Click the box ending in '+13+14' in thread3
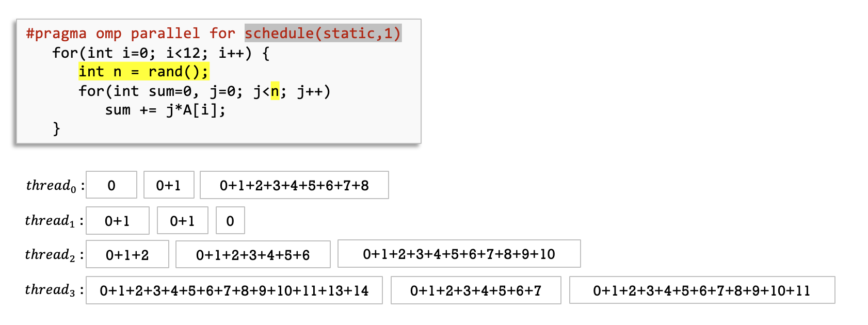 tap(234, 290)
